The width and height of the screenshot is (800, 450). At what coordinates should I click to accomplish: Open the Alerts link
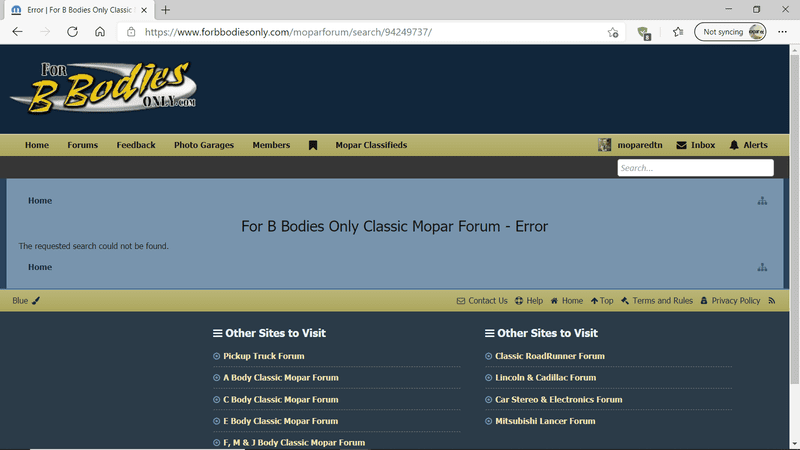[755, 145]
